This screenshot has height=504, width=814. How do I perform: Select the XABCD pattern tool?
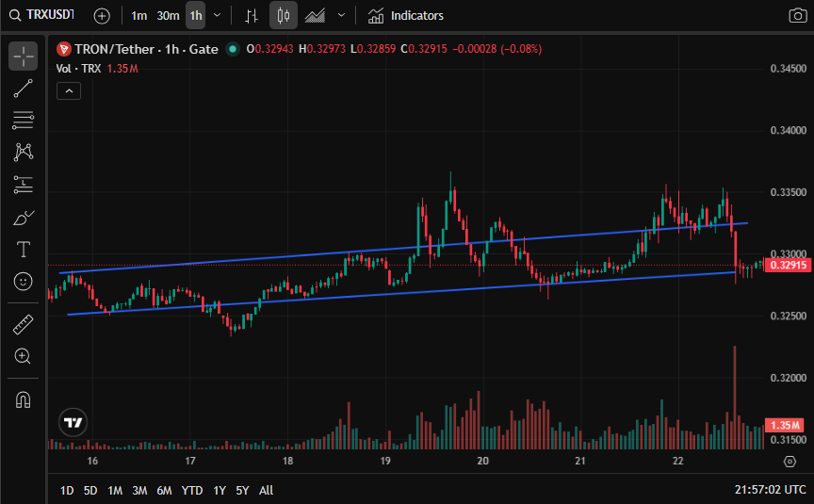tap(23, 152)
